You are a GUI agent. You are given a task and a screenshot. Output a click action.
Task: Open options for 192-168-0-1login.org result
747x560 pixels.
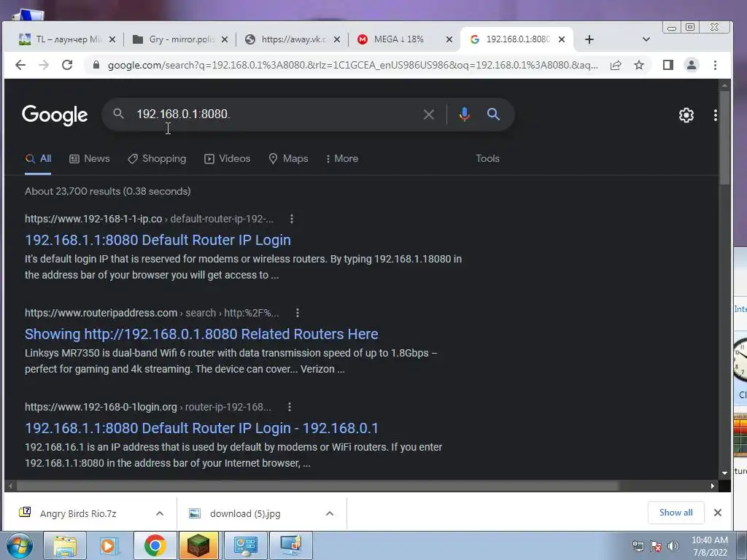pyautogui.click(x=289, y=407)
